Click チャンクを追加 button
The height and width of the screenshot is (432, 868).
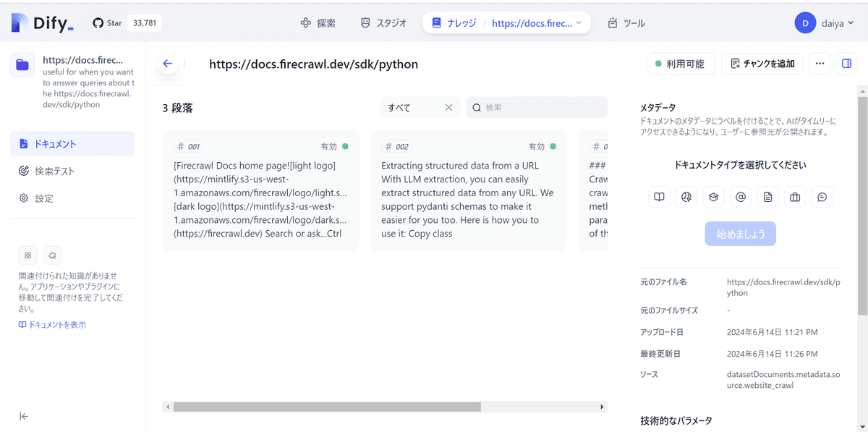coord(762,64)
